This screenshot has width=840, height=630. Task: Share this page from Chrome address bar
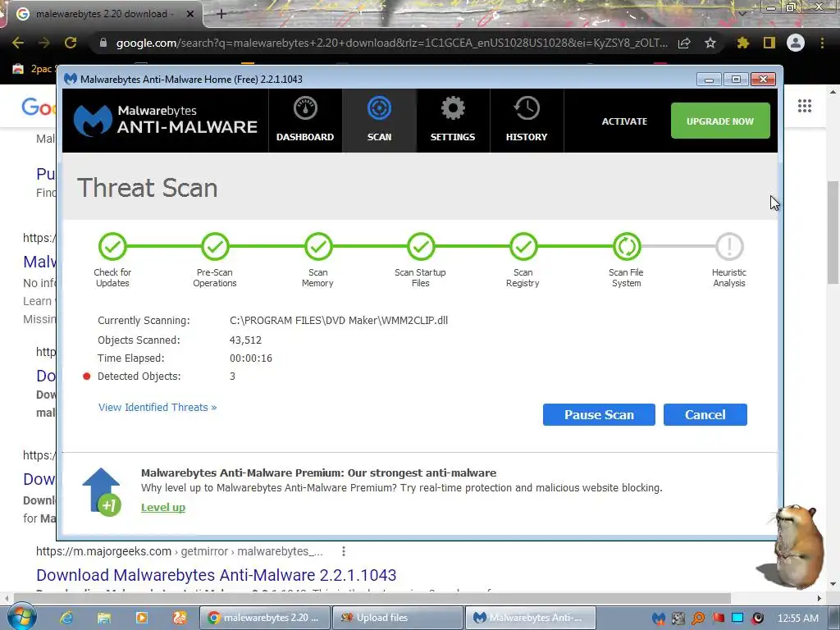pos(684,43)
